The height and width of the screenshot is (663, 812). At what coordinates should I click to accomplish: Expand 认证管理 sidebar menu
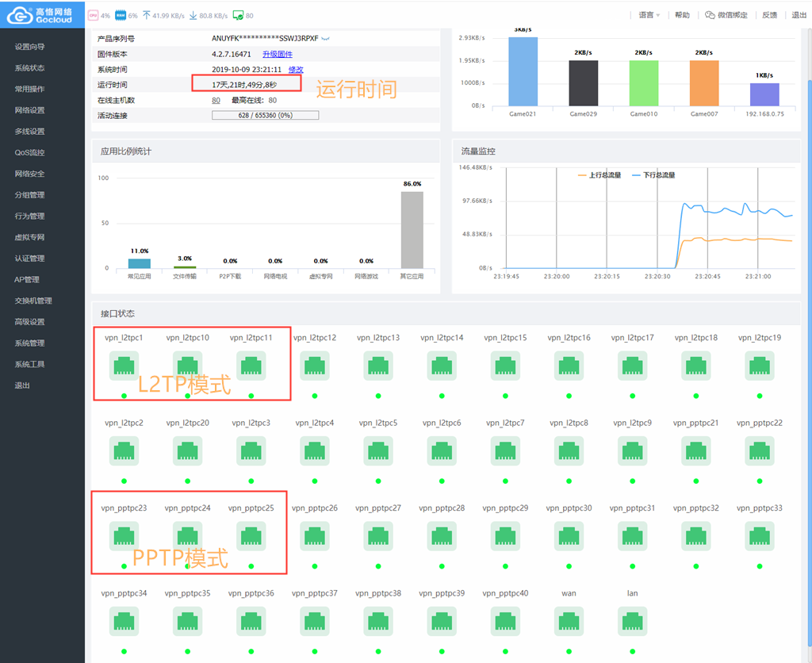(29, 259)
